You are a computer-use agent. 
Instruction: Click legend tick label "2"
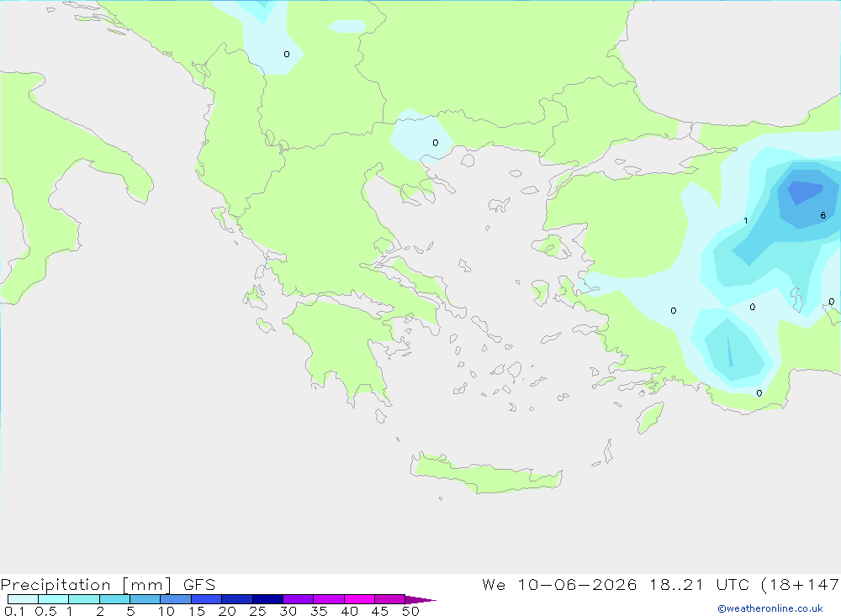100,611
